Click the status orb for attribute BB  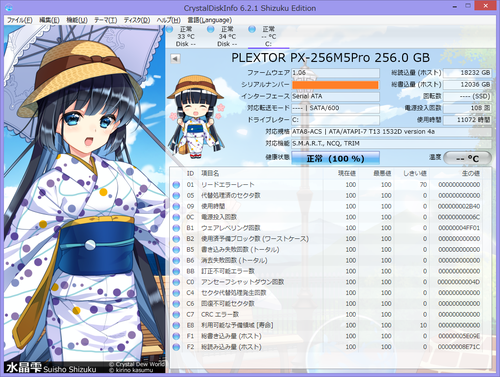176,271
